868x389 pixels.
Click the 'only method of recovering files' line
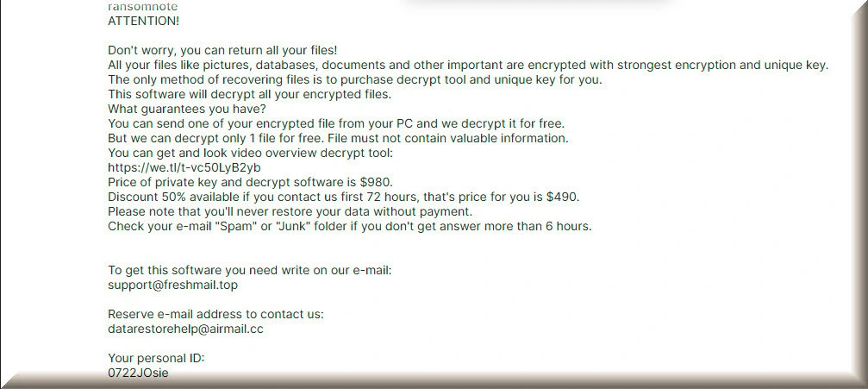click(355, 80)
